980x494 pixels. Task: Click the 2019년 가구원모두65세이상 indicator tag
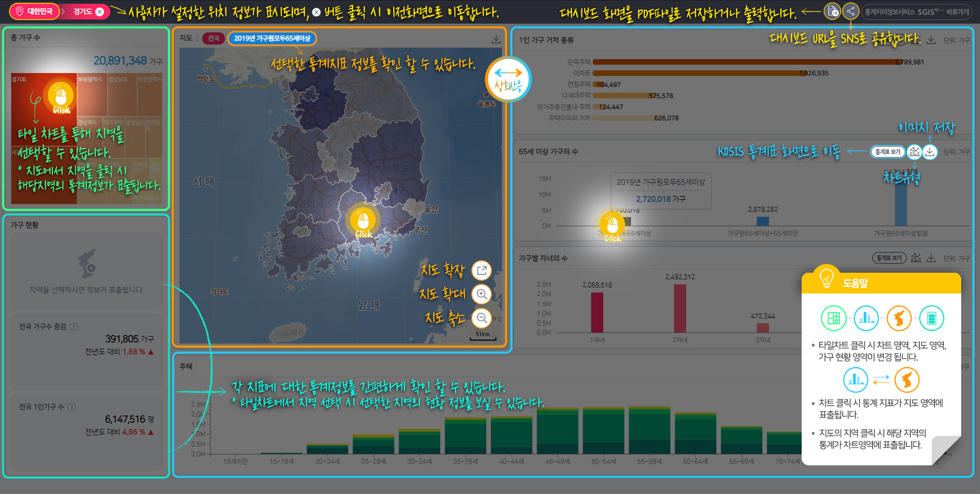click(x=272, y=38)
